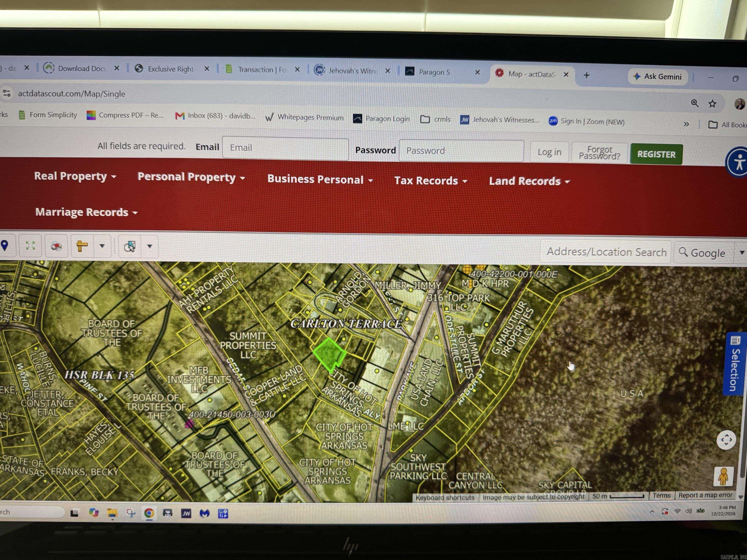
Task: Click the new tab plus button
Action: click(x=587, y=75)
